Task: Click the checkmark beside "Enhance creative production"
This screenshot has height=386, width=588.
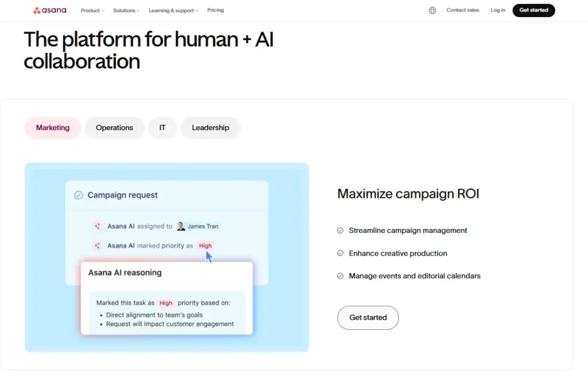Action: pos(340,253)
